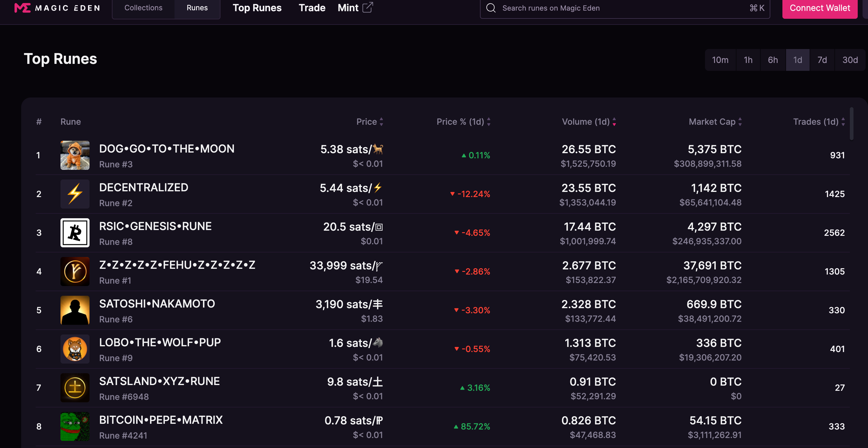Click the -12.24% price change
The height and width of the screenshot is (448, 868).
(470, 194)
